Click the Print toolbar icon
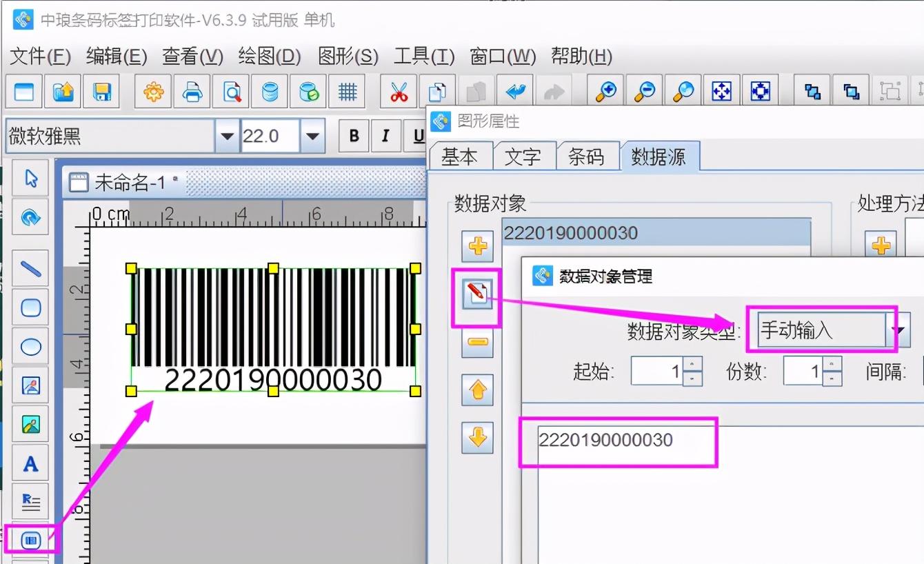924x564 pixels. tap(192, 91)
